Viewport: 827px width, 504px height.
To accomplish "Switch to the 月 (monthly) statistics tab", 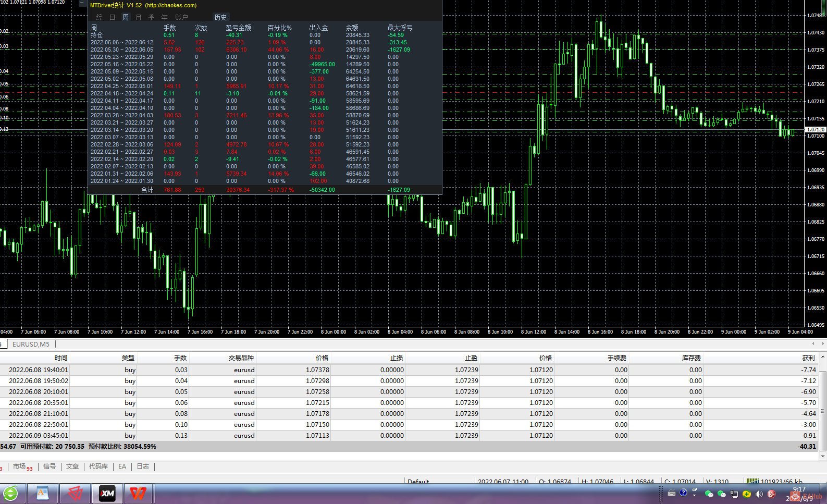I will pyautogui.click(x=138, y=17).
